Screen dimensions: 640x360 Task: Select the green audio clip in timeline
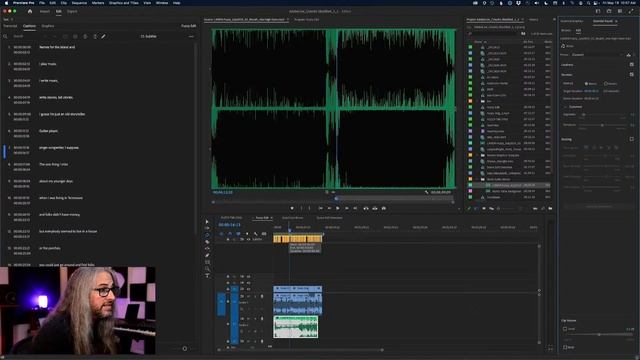point(296,327)
